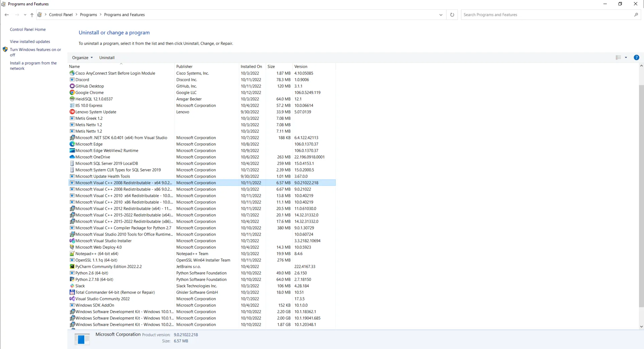Select Python 2.6 (64-bit) entry
Screen dimensions: 644x349
(x=202, y=273)
